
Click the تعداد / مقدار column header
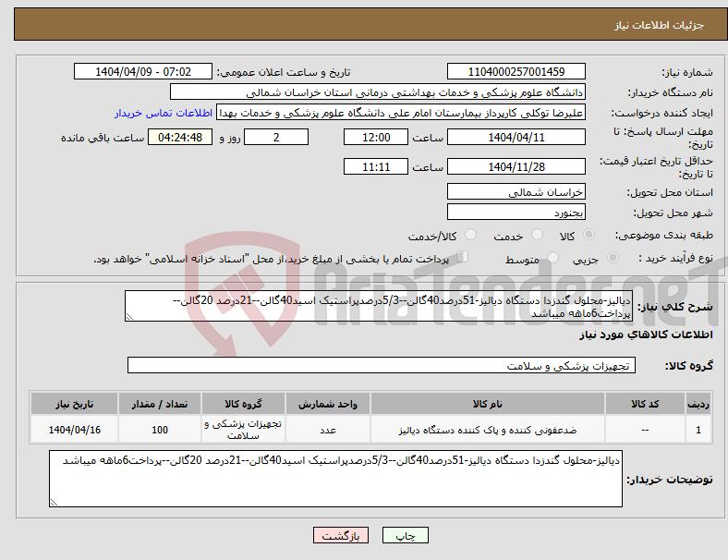pyautogui.click(x=160, y=404)
